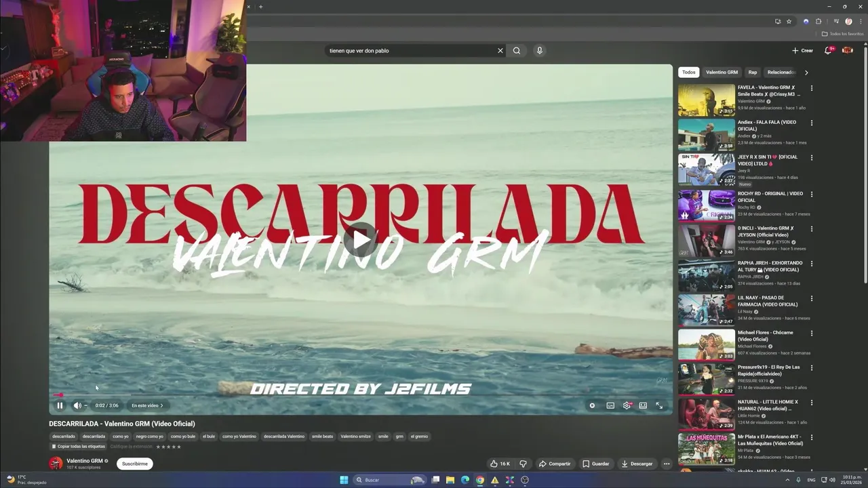868x488 pixels.
Task: Click the magnifier search button
Action: point(517,51)
